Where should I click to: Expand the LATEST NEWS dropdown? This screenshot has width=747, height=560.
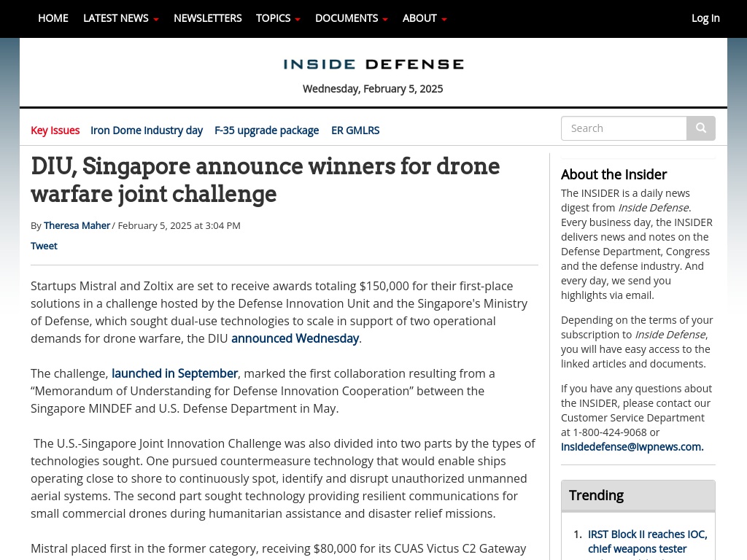121,18
